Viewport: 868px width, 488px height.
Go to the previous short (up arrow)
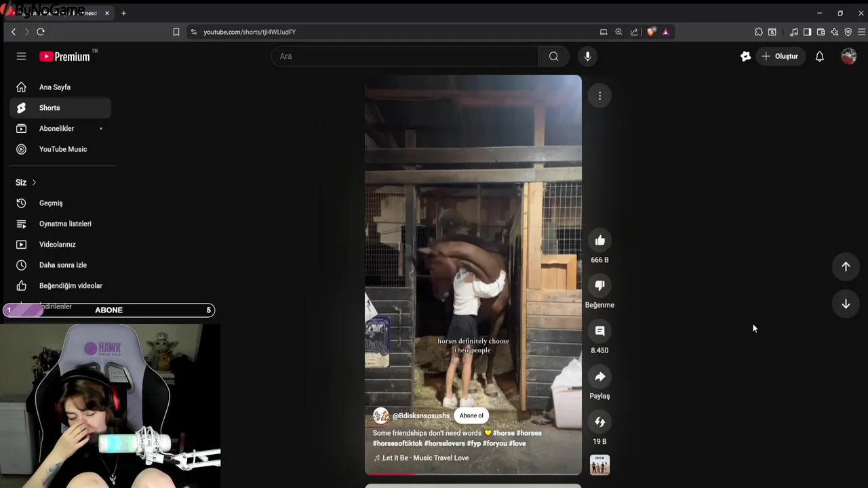846,266
